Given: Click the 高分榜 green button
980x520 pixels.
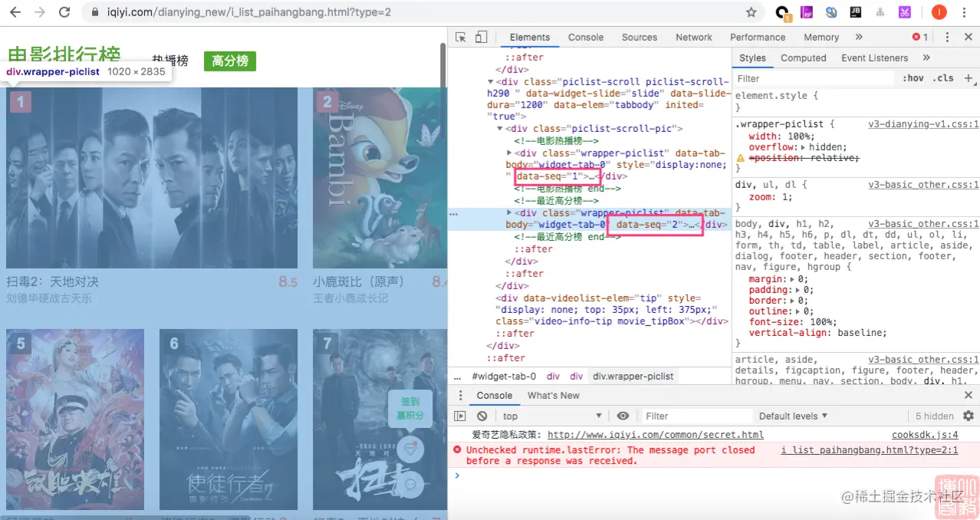Looking at the screenshot, I should [230, 61].
